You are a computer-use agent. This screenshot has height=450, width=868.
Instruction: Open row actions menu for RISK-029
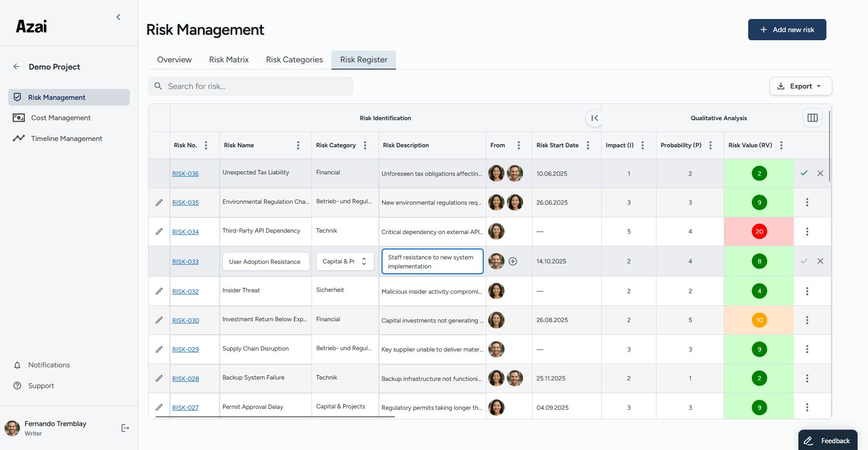[x=807, y=349]
